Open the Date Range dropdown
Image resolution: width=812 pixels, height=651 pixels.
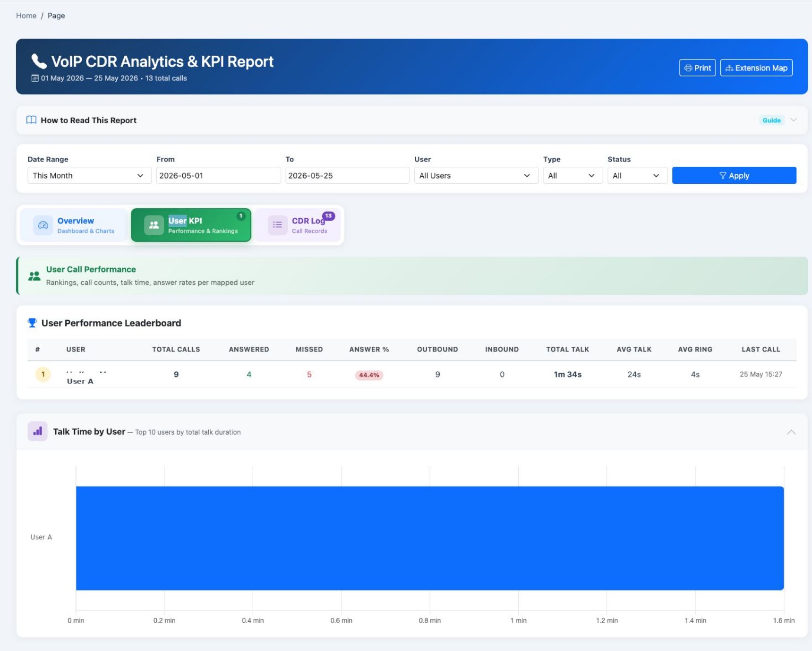tap(89, 175)
